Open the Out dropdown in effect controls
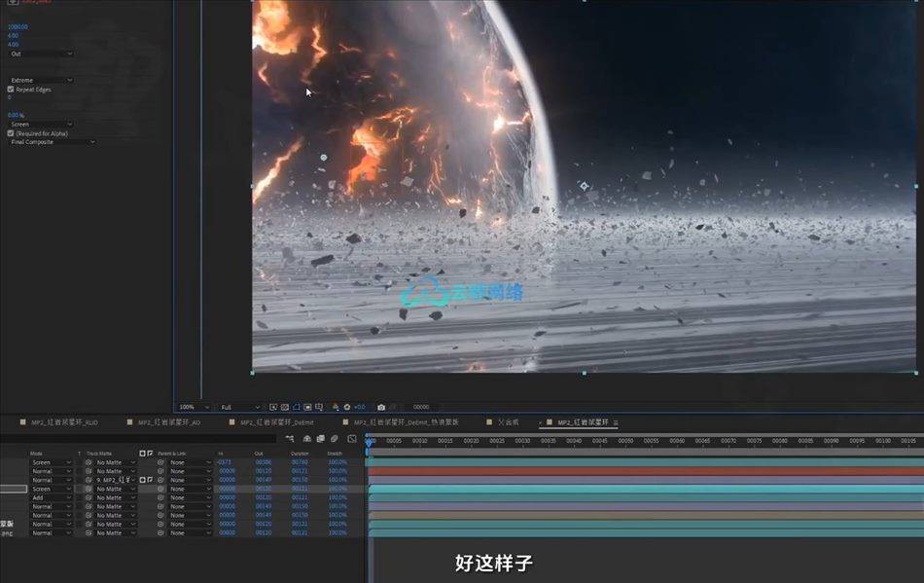924x583 pixels. 41,54
